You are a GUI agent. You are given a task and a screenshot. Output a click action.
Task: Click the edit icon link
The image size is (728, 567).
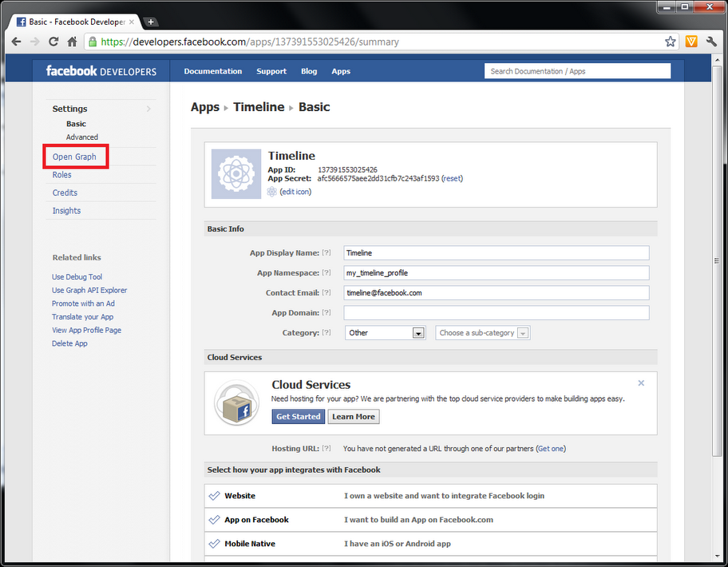(x=295, y=192)
